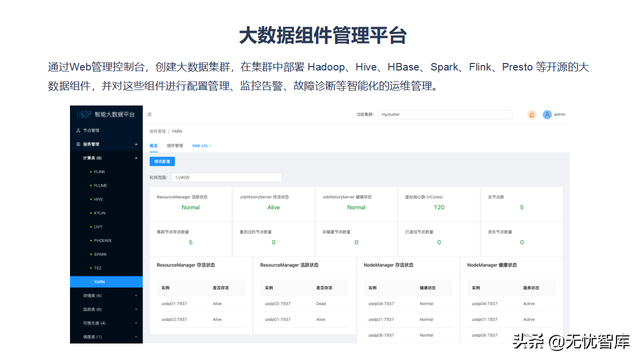Screen dimensions: 640x360
Task: Click the service management menu icon
Action: pyautogui.click(x=78, y=144)
